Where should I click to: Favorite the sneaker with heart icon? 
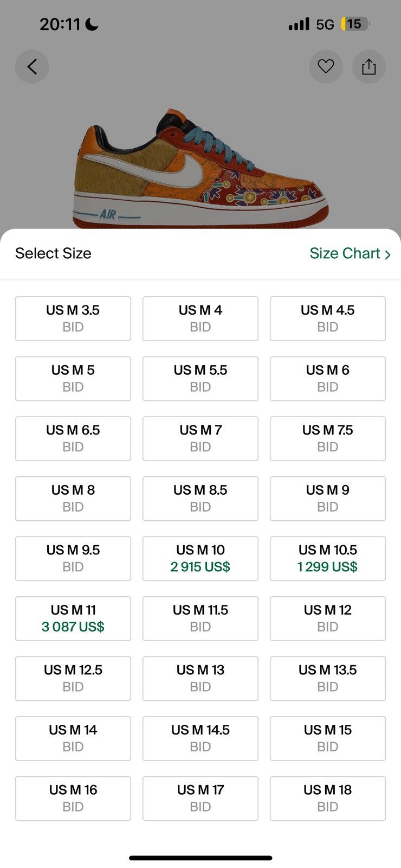[326, 67]
